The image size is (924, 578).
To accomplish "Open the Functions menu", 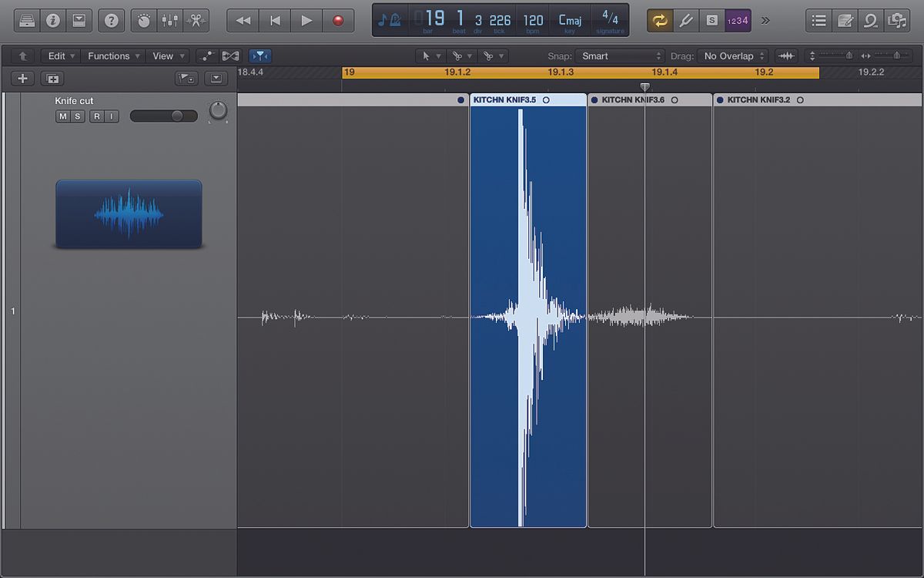I will pyautogui.click(x=112, y=55).
